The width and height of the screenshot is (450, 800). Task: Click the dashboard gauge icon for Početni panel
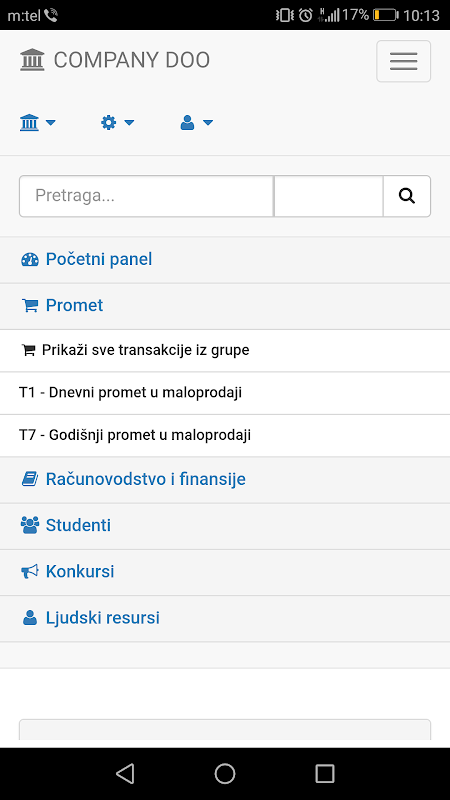click(30, 260)
